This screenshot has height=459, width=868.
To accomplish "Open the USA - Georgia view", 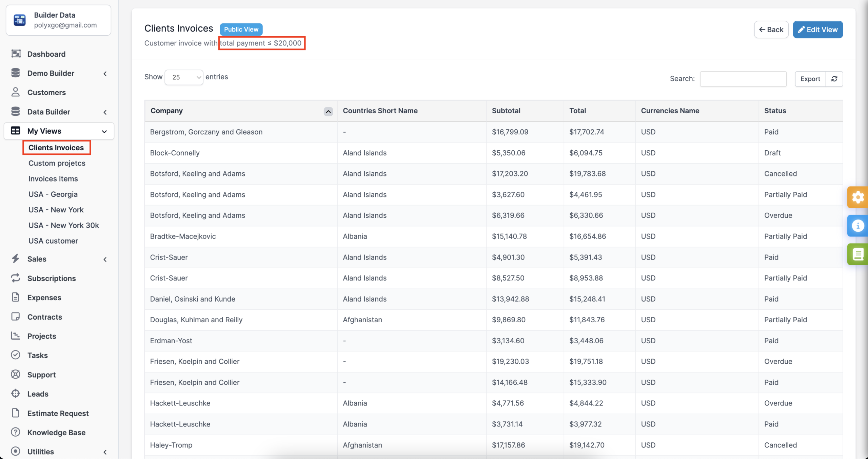I will 53,194.
